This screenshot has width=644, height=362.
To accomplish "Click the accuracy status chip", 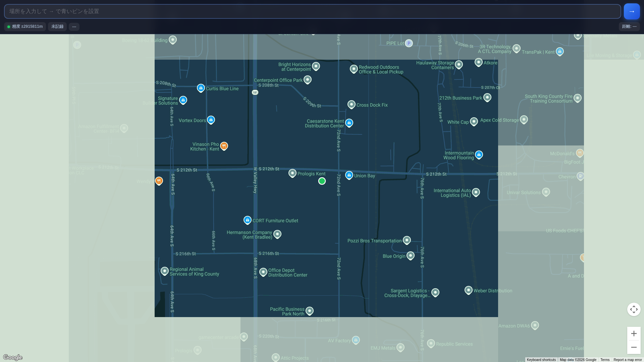I will point(25,26).
